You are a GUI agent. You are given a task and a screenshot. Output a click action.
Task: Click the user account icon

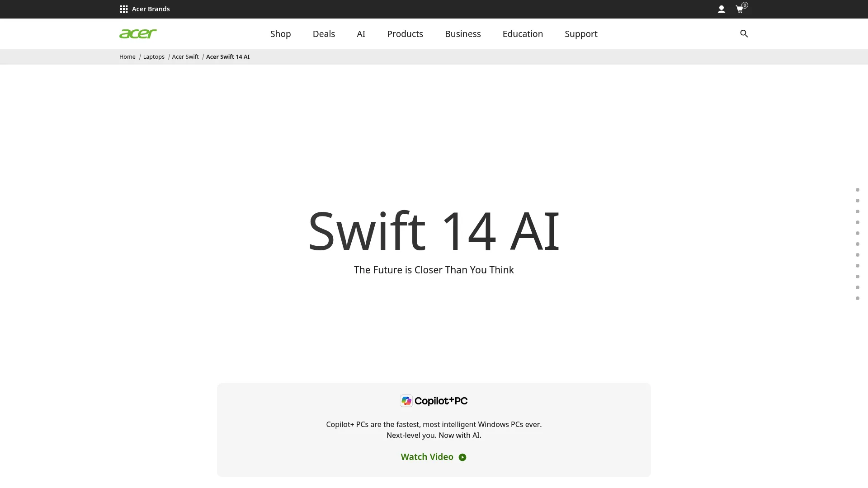pos(722,9)
